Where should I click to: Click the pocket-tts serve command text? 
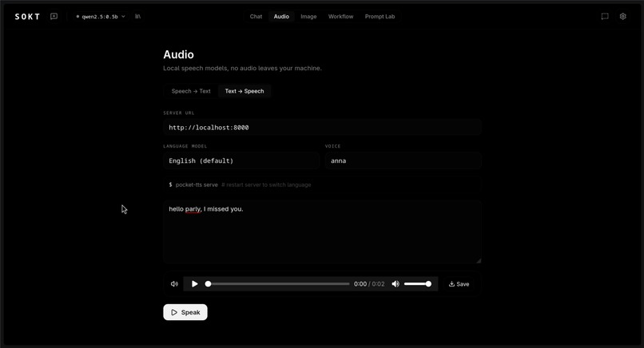[197, 184]
